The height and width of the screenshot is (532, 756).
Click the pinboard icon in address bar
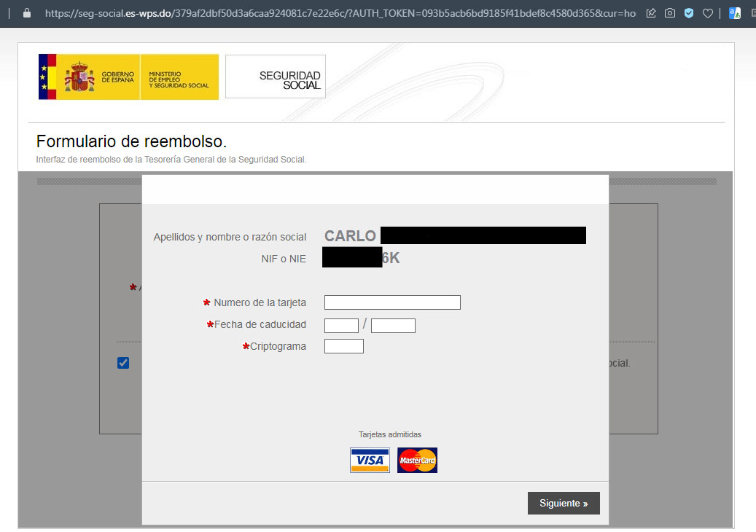click(x=651, y=13)
